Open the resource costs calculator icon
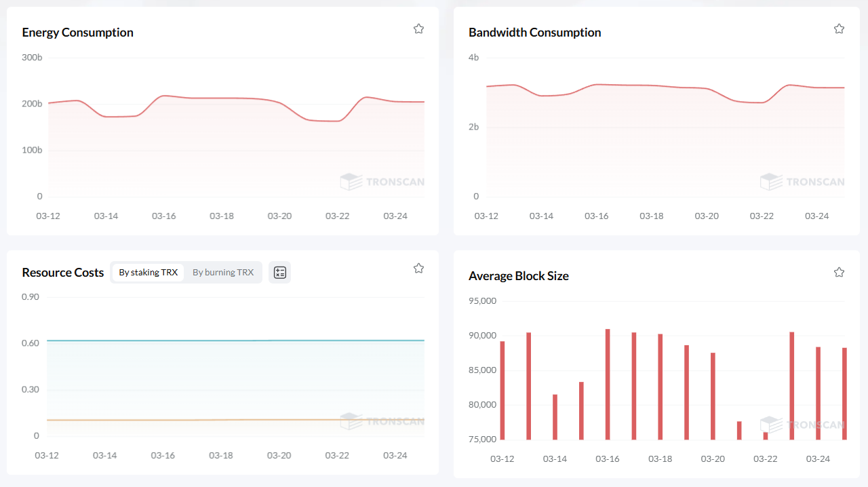The image size is (868, 487). [279, 273]
